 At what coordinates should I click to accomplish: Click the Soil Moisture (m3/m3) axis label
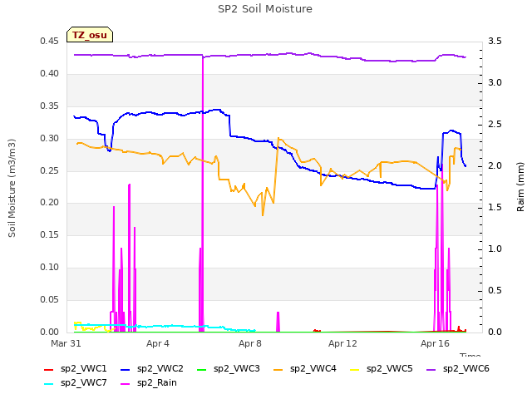(x=12, y=188)
